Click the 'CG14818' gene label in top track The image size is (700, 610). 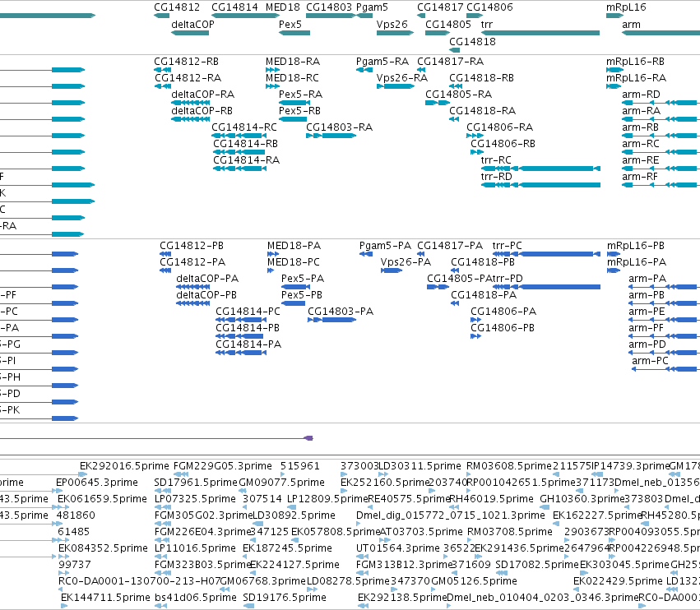point(472,41)
